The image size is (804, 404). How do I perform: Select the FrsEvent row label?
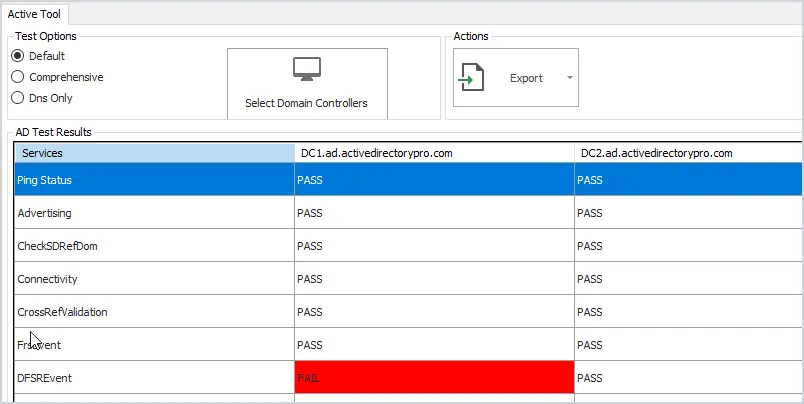point(39,345)
